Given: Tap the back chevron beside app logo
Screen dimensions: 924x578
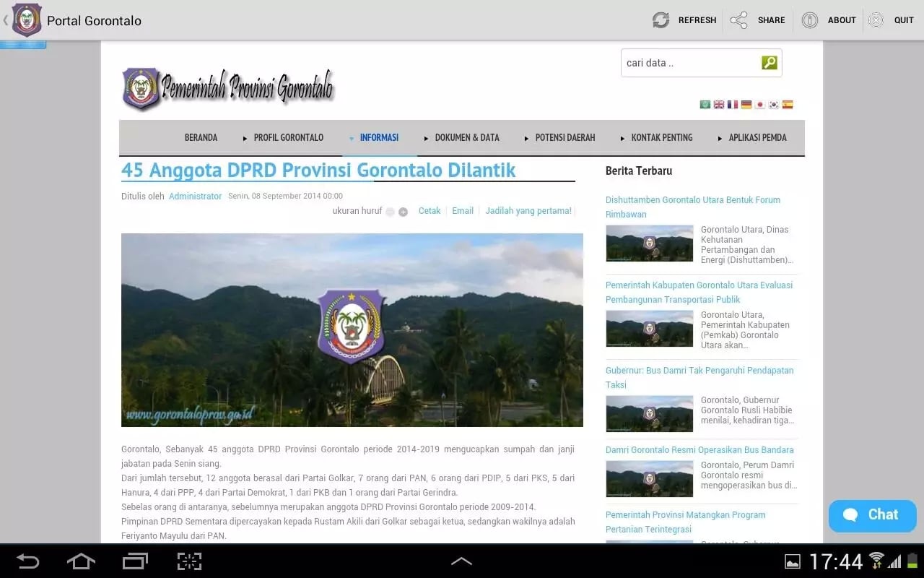Looking at the screenshot, I should 6,20.
